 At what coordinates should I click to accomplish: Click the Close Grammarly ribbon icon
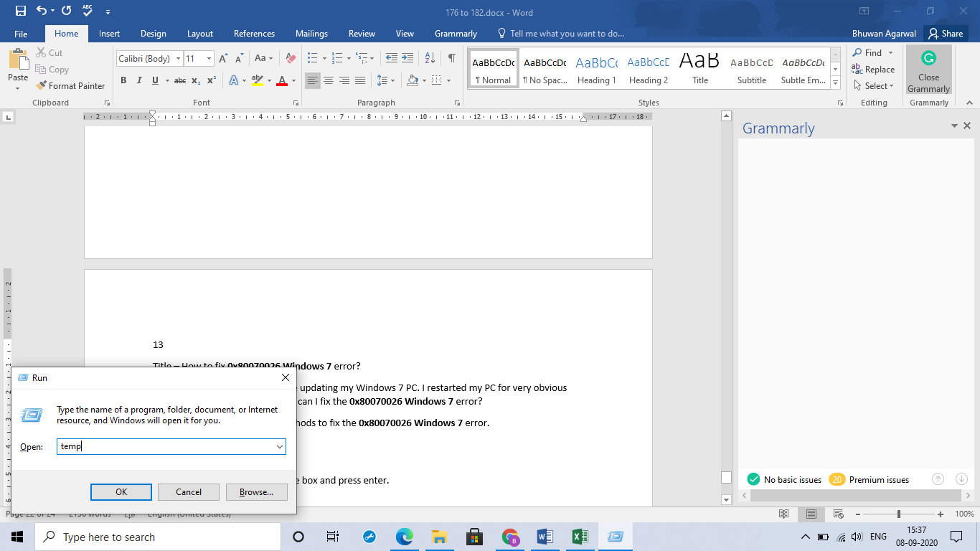(928, 70)
